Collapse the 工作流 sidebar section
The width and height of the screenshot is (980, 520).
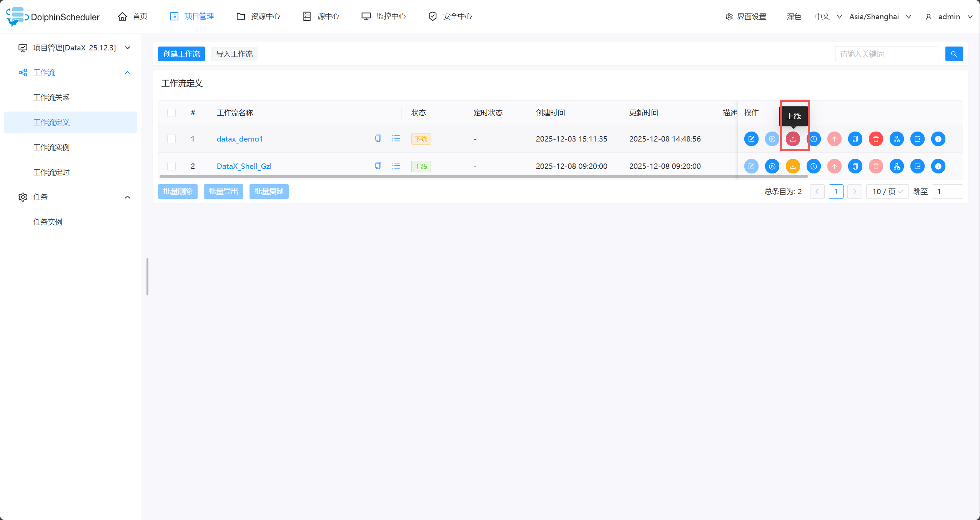coord(128,72)
